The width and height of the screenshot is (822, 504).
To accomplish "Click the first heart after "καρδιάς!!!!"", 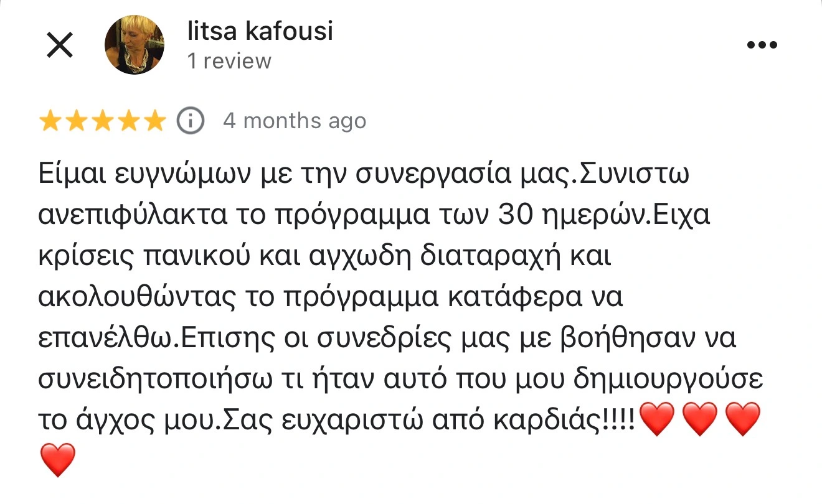I will (657, 419).
